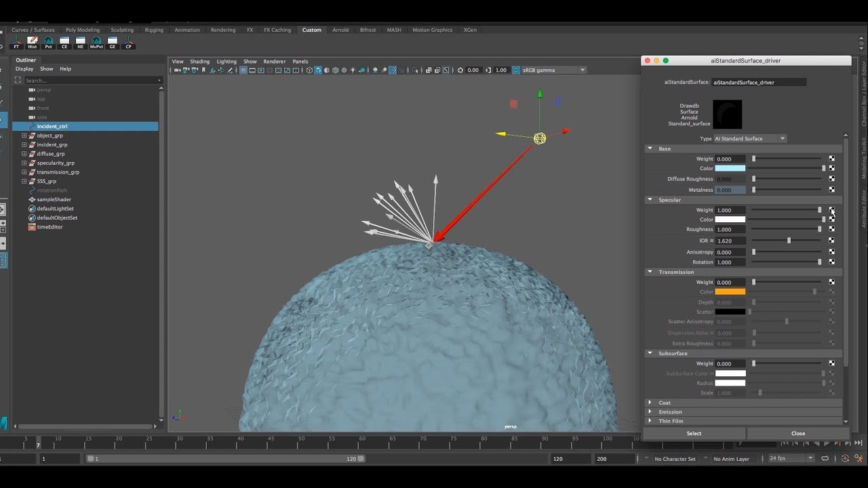Click the Select button in the shader panel
The image size is (868, 488).
click(694, 433)
